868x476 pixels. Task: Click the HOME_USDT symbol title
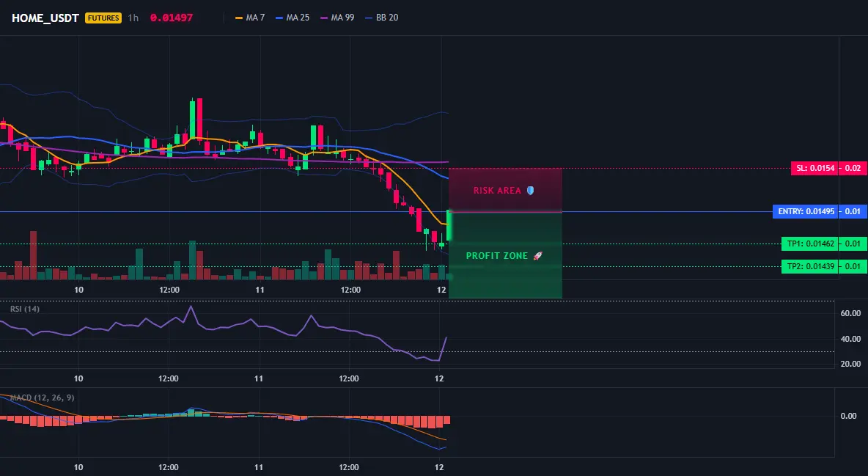coord(45,18)
